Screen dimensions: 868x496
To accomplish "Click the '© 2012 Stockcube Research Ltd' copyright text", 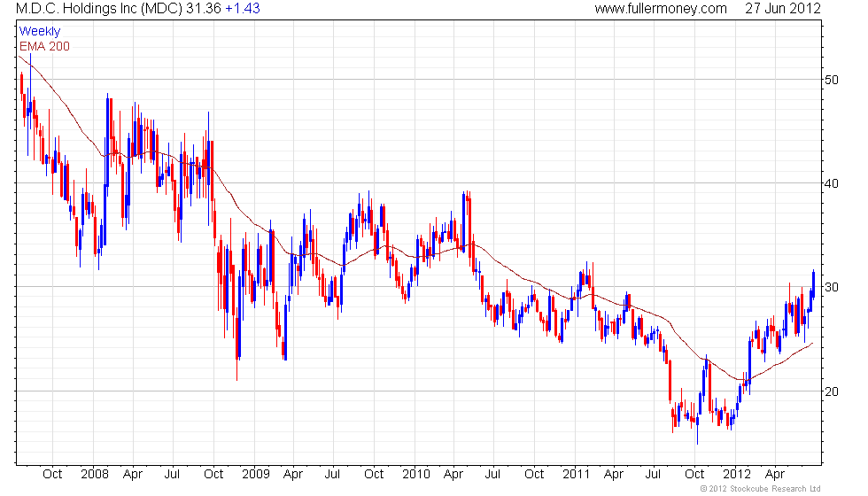I will 761,489.
